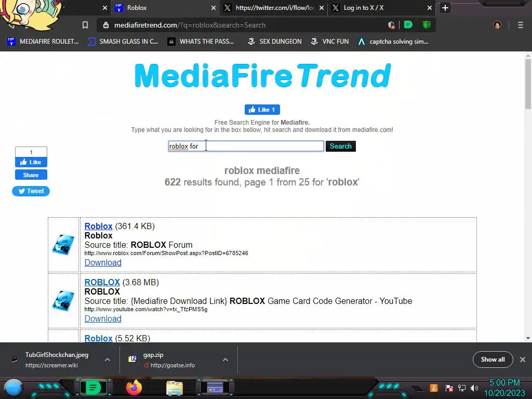
Task: Click the lock icon in the address bar
Action: [x=106, y=25]
